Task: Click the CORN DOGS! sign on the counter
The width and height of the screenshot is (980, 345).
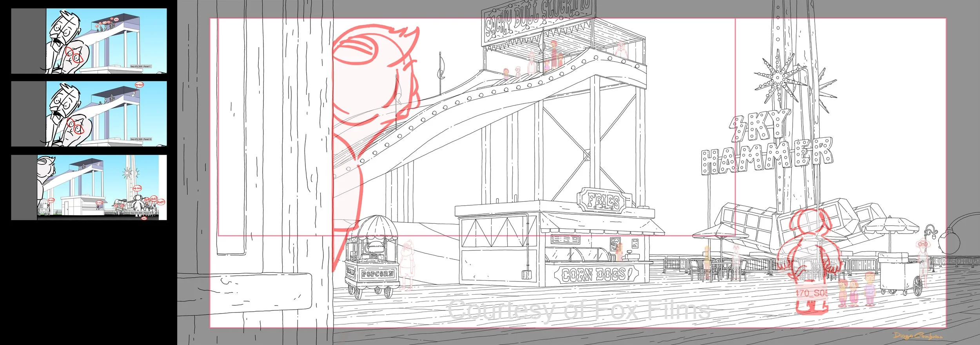Action: point(596,274)
